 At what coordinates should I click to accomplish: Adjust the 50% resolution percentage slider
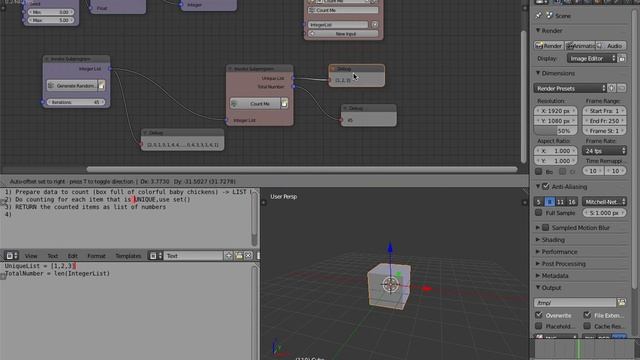point(556,131)
